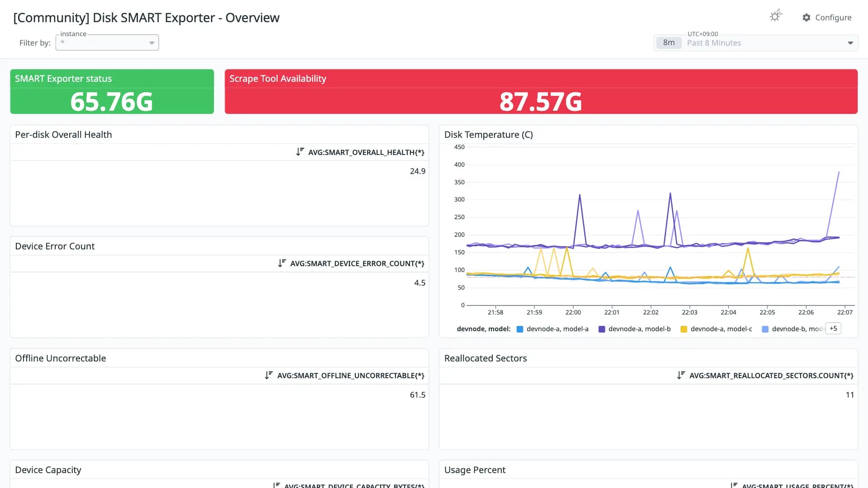Click sort icon beside AVG:SMART_REALLOCATED_SECTORS.COUNT
The width and height of the screenshot is (868, 488).
[681, 375]
